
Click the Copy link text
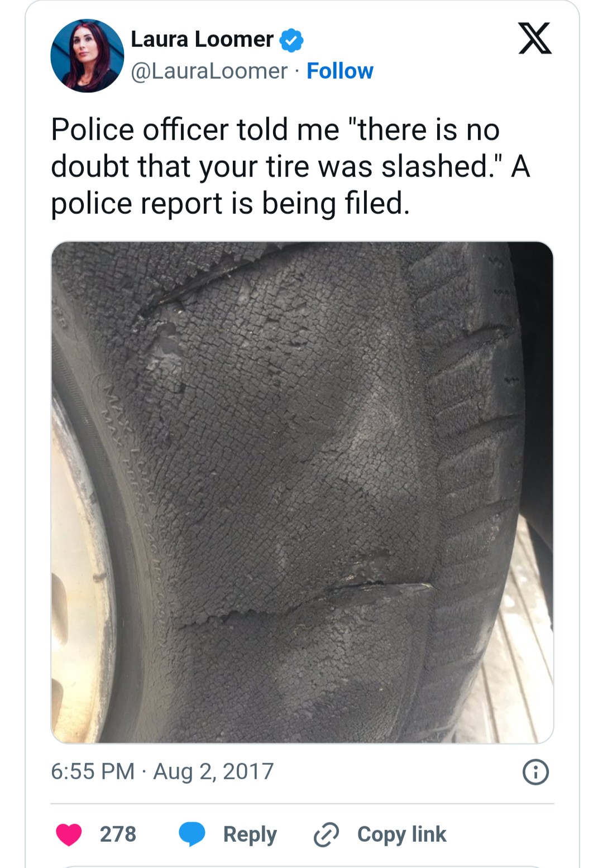click(402, 834)
